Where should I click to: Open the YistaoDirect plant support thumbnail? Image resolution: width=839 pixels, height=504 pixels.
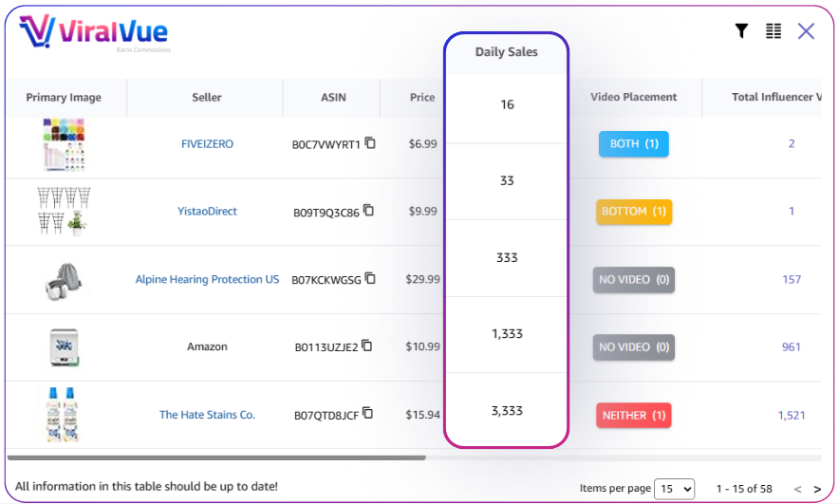click(x=64, y=211)
